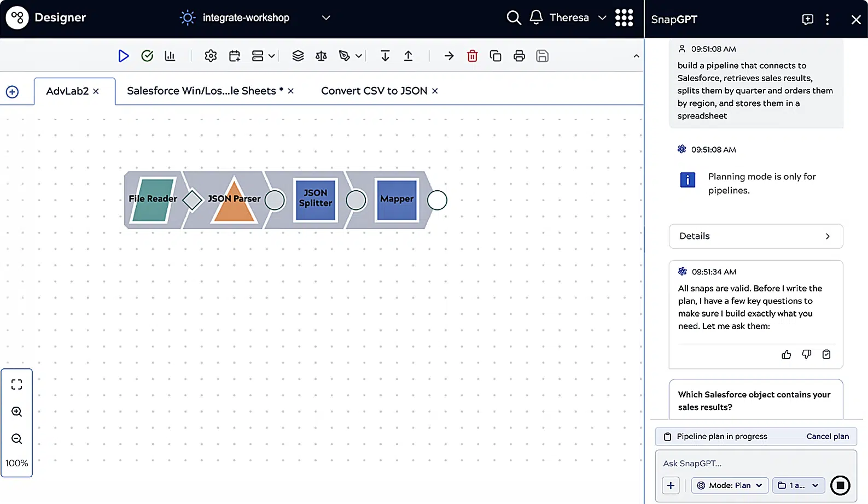Viewport: 868px width, 504px height.
Task: Close the Convert CSV to JSON tab
Action: [435, 91]
